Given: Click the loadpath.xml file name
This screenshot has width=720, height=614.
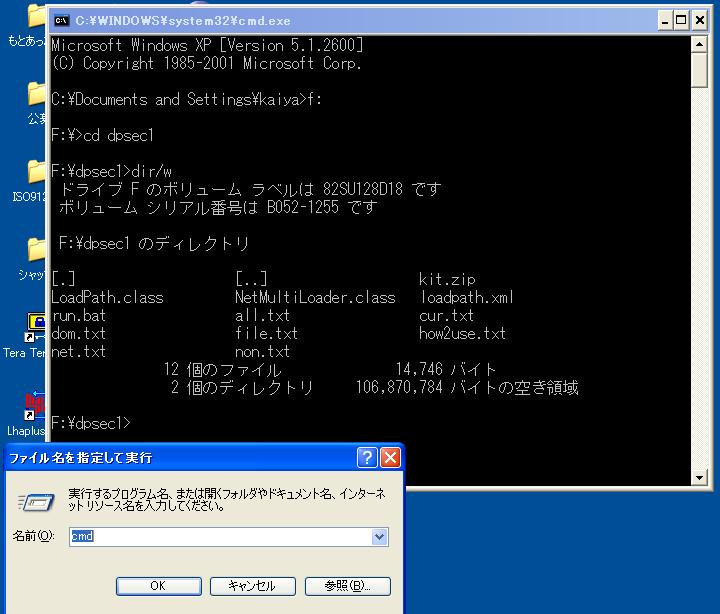Looking at the screenshot, I should coord(467,298).
